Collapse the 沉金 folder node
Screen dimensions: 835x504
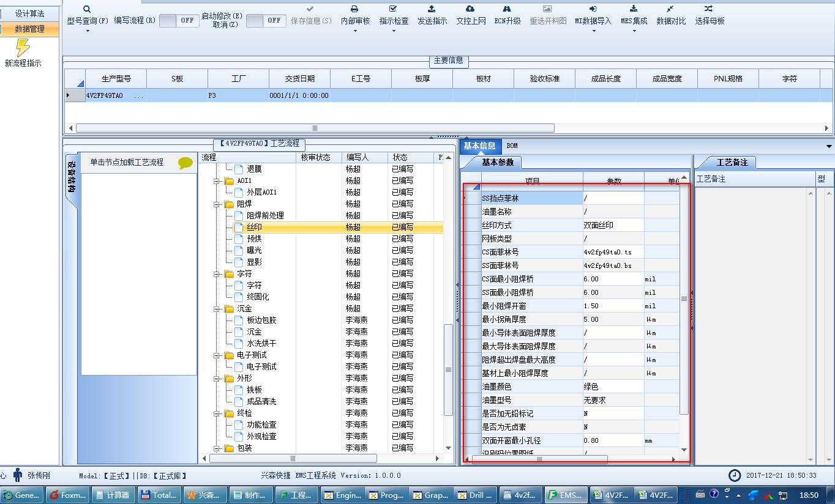coord(216,309)
